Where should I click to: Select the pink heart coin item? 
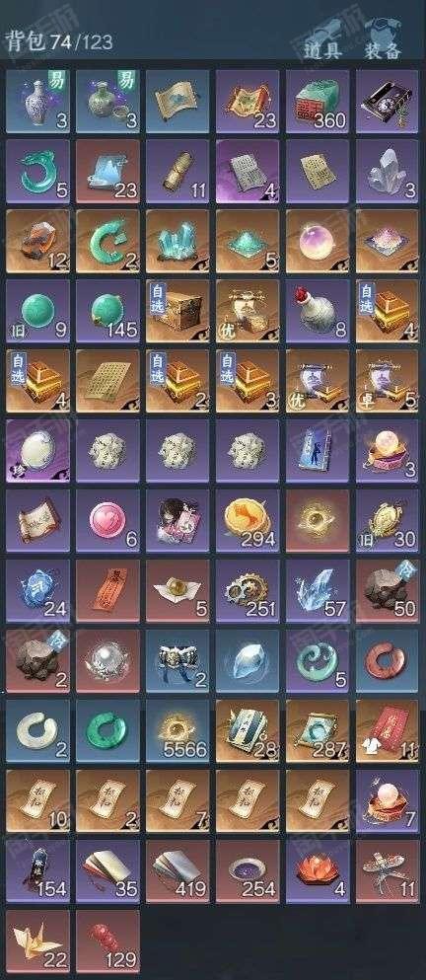coord(107,520)
